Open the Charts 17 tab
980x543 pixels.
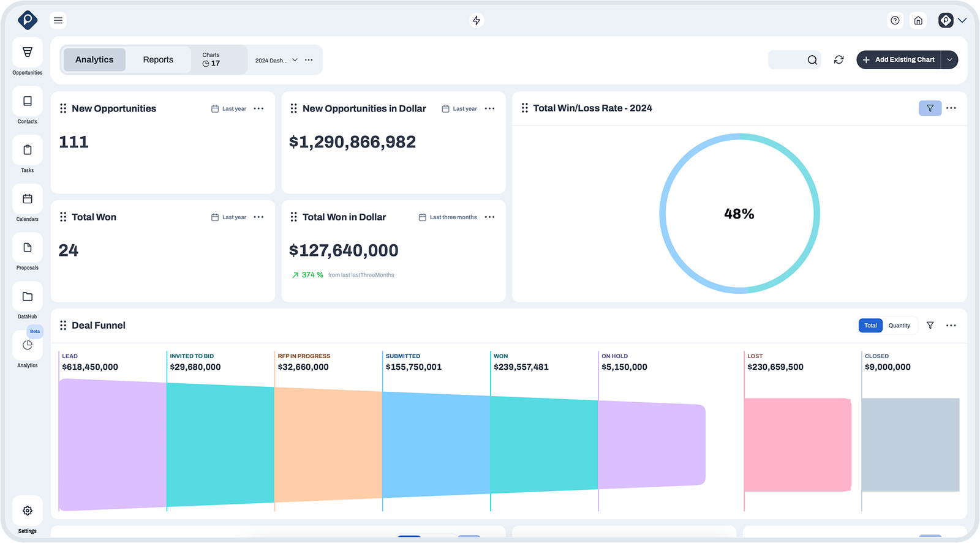tap(219, 59)
